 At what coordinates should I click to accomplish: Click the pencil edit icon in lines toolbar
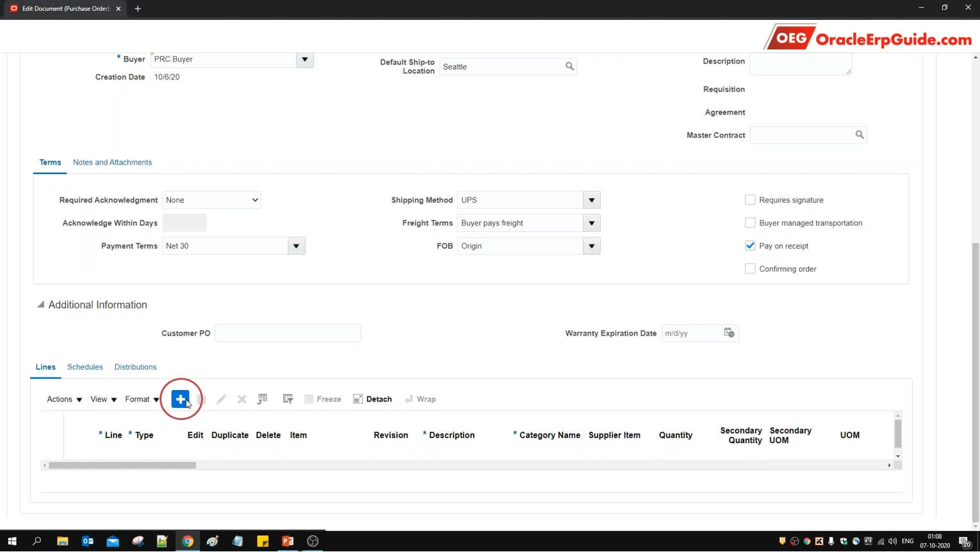[222, 399]
